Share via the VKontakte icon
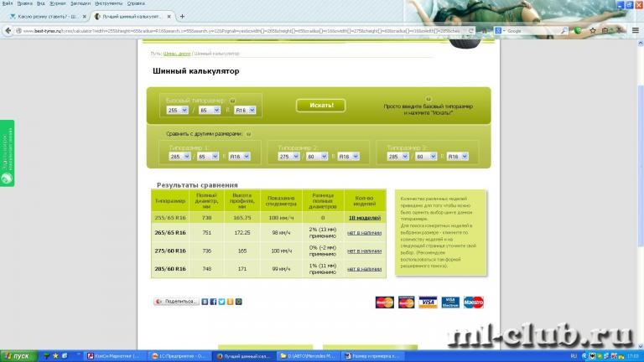 click(205, 302)
